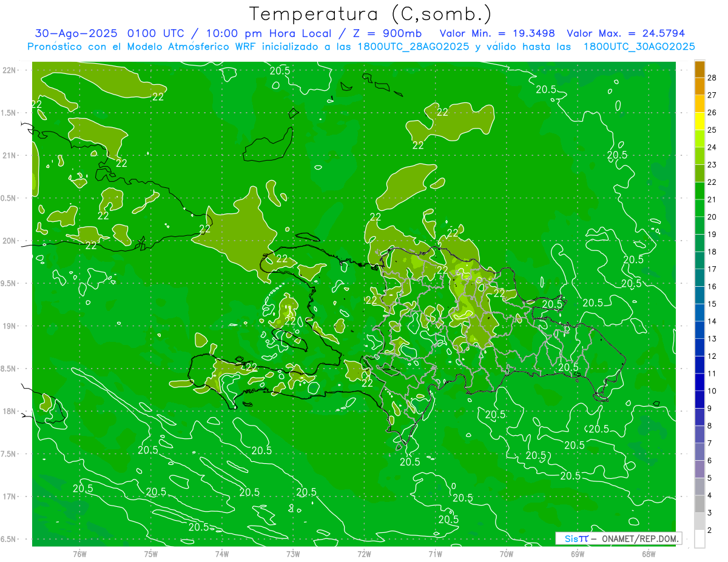The height and width of the screenshot is (562, 728).
Task: Click color scale label 23
Action: 713,165
